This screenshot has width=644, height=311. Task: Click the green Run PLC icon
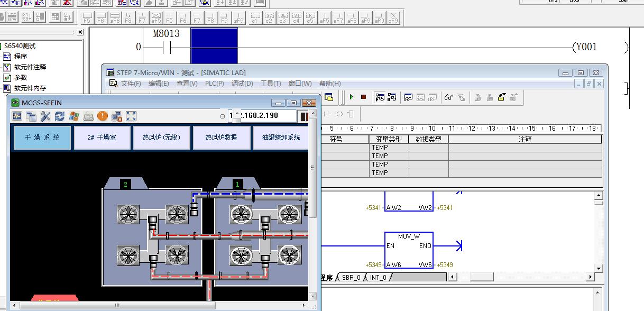click(351, 97)
